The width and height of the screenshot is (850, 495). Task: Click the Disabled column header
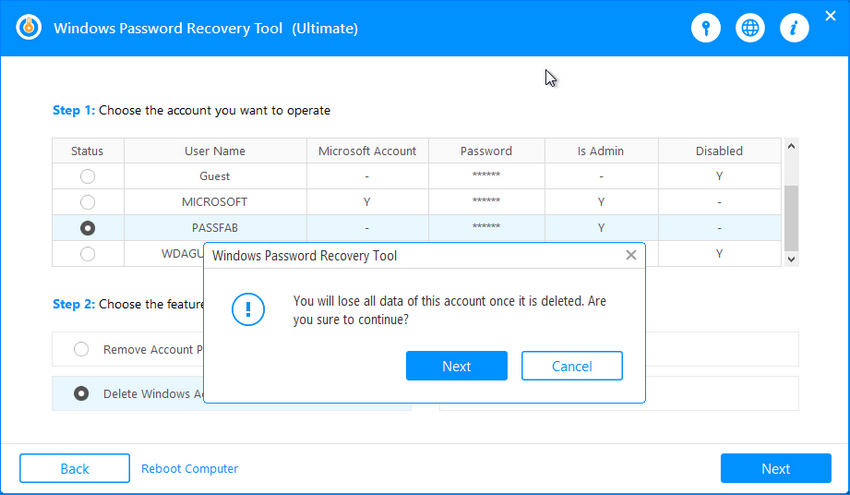tap(719, 151)
